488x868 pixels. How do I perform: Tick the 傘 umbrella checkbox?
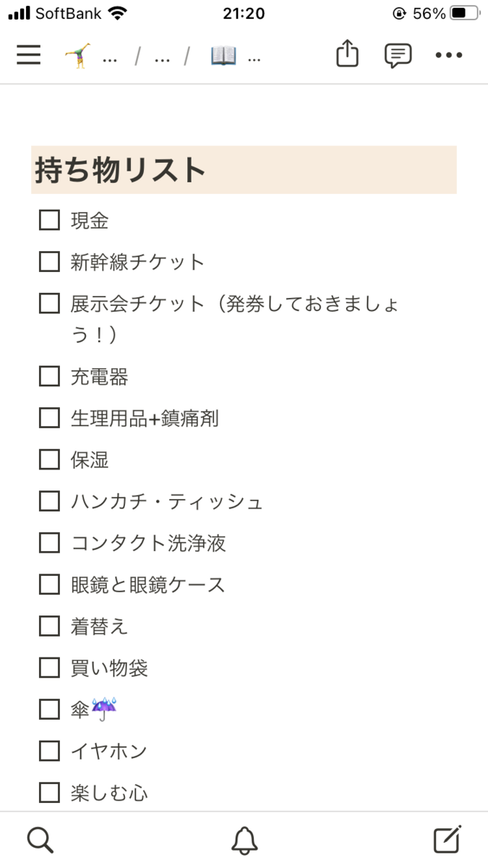(x=49, y=710)
